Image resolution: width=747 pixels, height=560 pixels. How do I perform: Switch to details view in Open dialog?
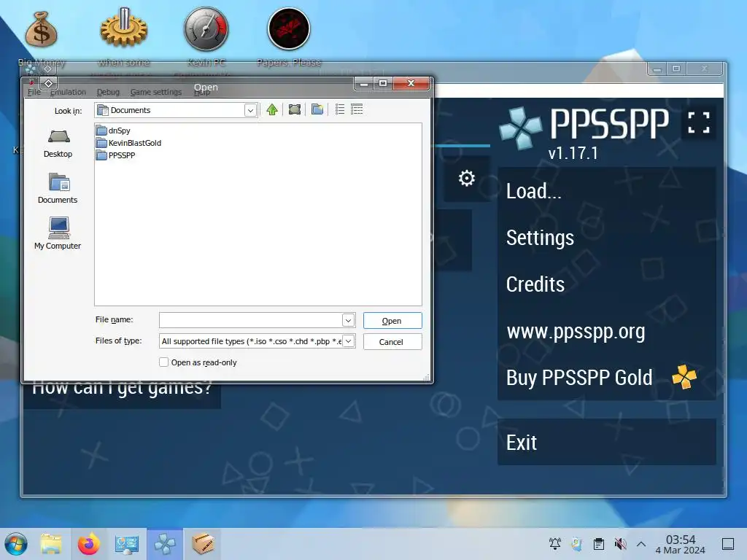click(x=357, y=109)
